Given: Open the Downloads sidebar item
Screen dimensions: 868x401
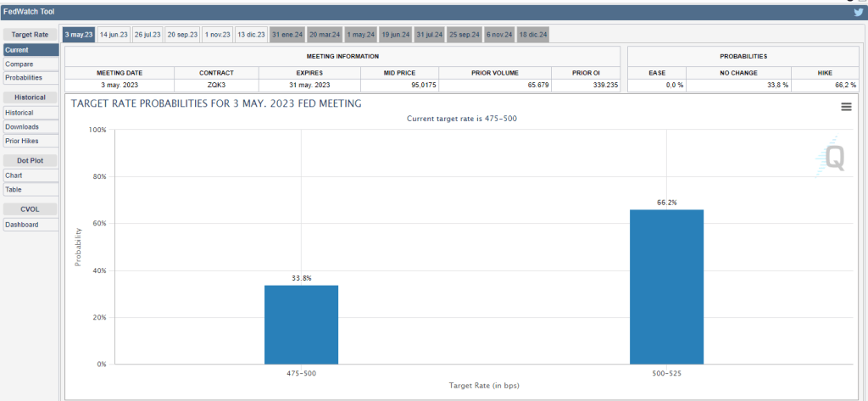Looking at the screenshot, I should [x=31, y=127].
